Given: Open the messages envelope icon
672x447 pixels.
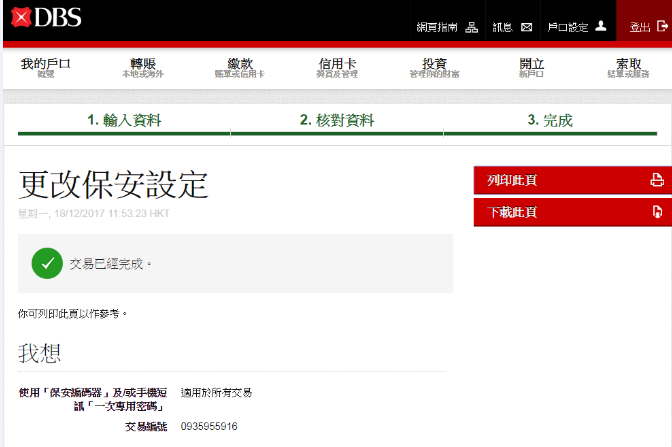Looking at the screenshot, I should pos(526,27).
